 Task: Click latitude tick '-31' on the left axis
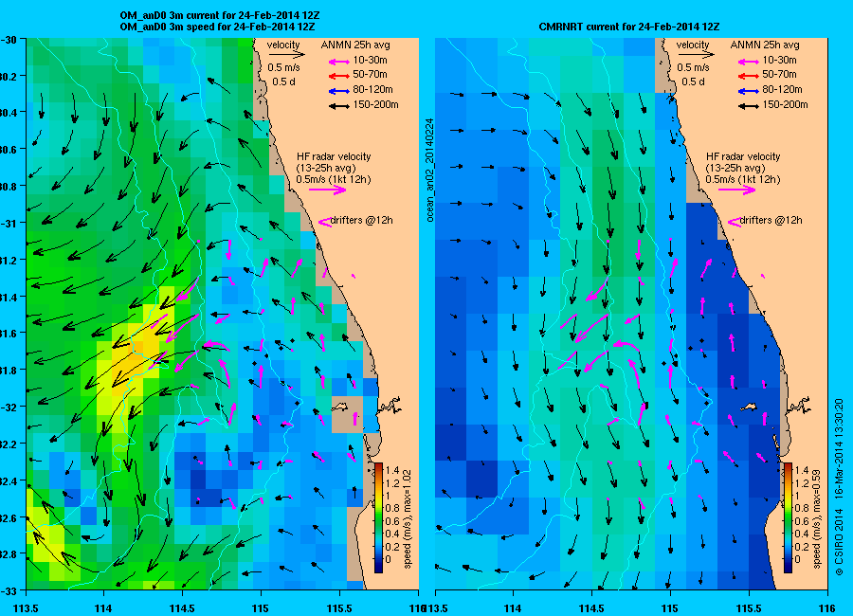(x=8, y=224)
